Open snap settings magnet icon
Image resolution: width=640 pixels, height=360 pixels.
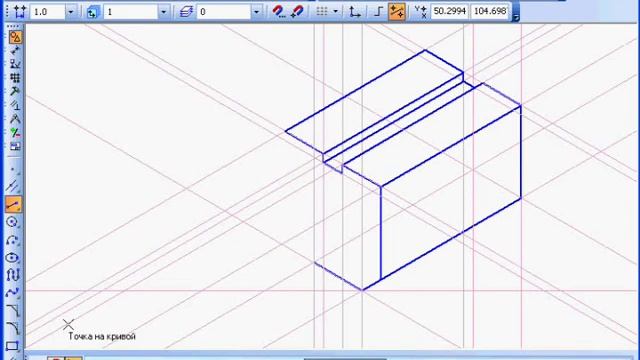tap(280, 11)
